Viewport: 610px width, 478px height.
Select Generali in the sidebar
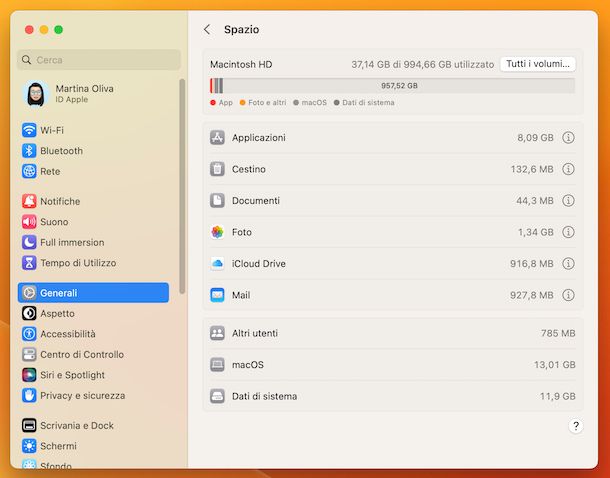coord(93,293)
